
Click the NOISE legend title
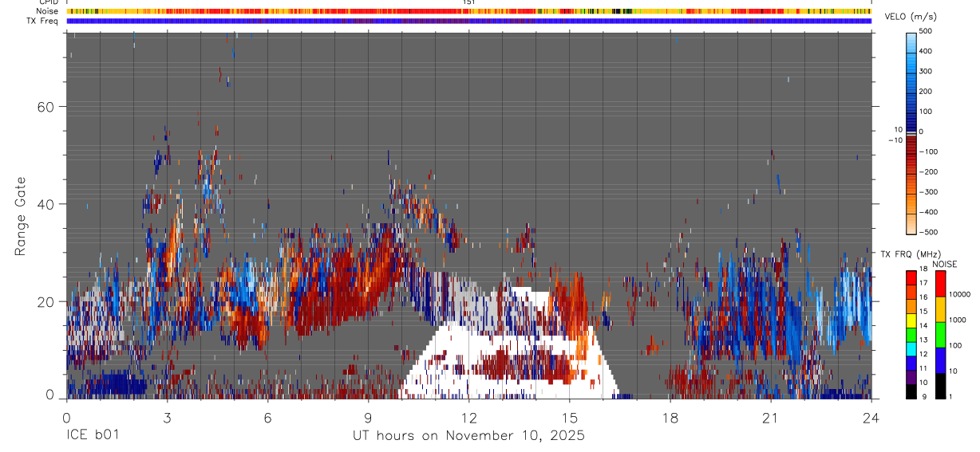coord(945,265)
